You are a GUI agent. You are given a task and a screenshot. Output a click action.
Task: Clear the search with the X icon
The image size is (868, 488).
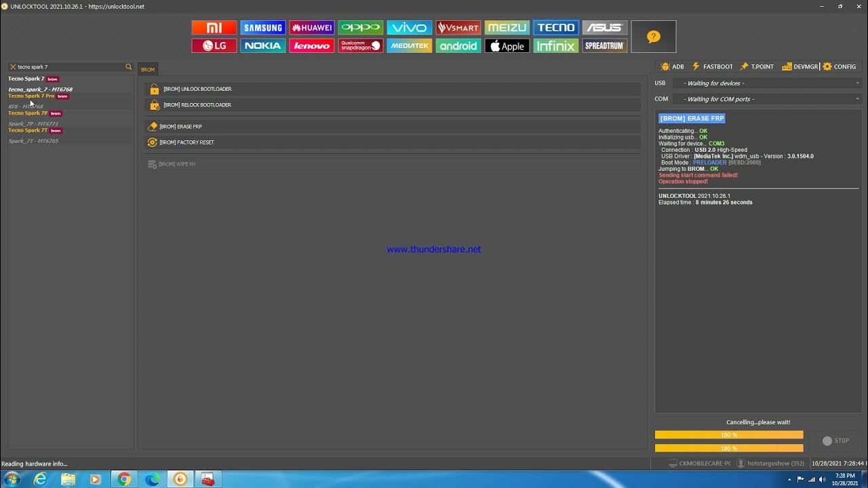coord(12,67)
